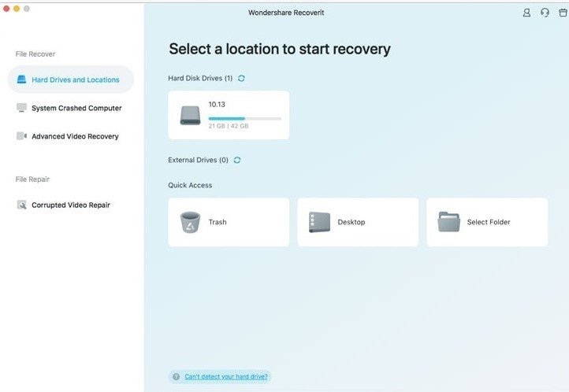Click the Trash bin icon
The image size is (569, 392).
pyautogui.click(x=190, y=222)
